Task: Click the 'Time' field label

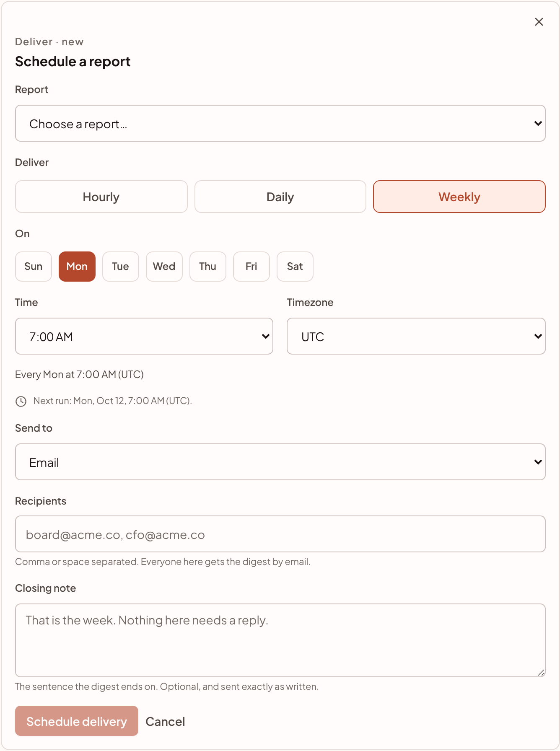Action: click(x=26, y=303)
